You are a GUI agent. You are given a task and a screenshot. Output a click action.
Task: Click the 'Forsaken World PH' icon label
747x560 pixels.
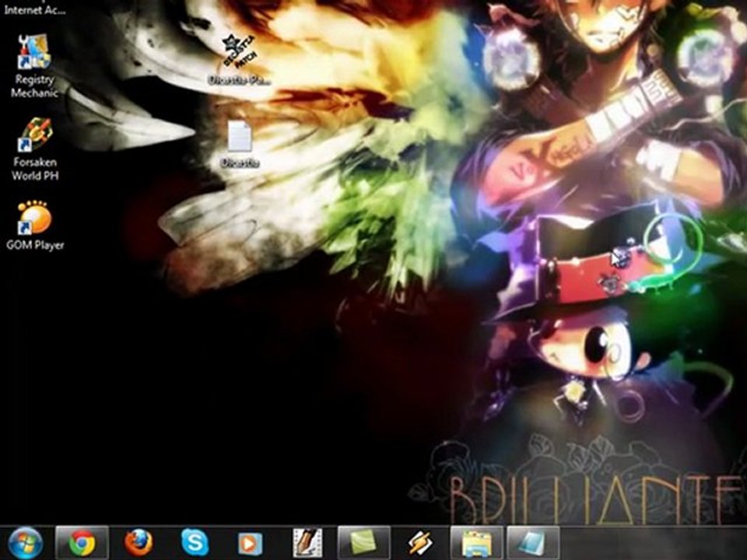coord(35,169)
